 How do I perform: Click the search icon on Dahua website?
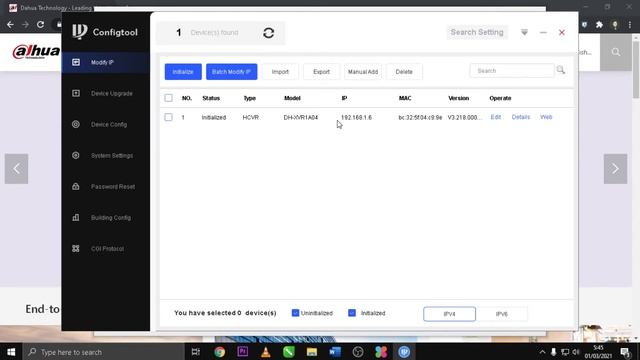(x=616, y=52)
